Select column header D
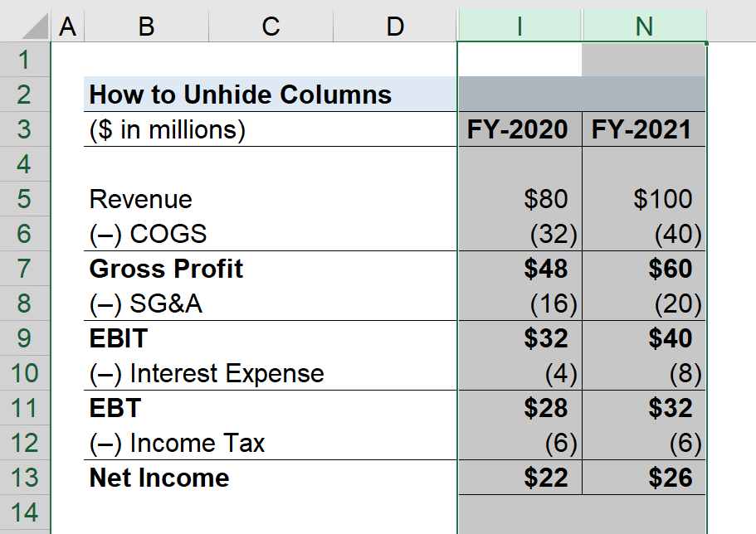Viewport: 756px width, 534px height. [395, 25]
